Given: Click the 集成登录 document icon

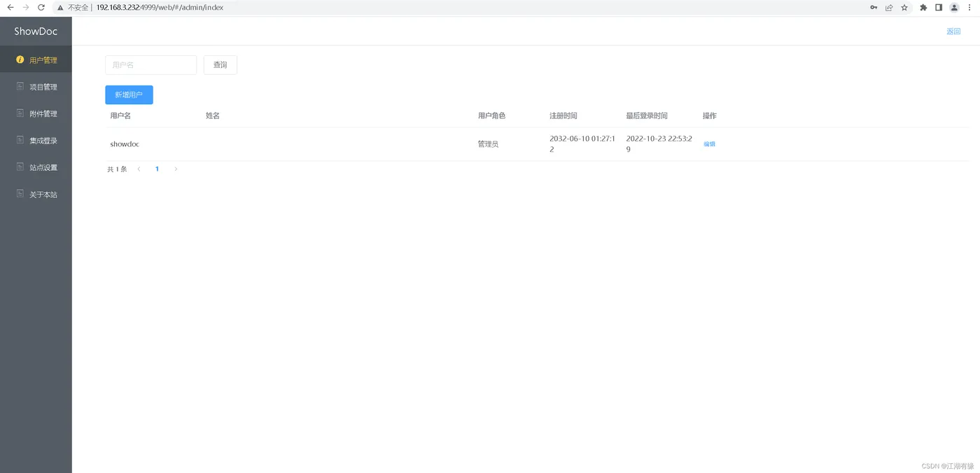Looking at the screenshot, I should click(20, 140).
